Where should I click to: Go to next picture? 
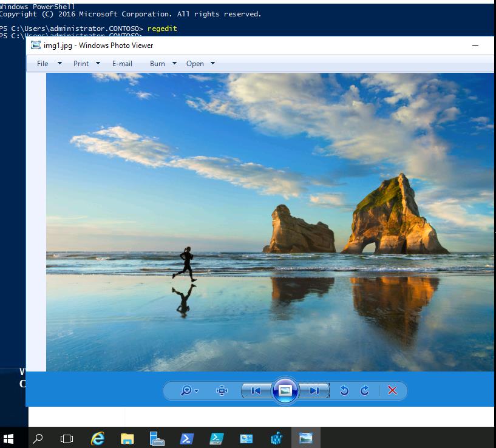(314, 391)
